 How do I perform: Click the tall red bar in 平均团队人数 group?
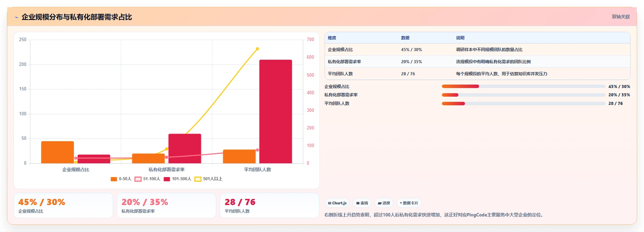pyautogui.click(x=276, y=112)
